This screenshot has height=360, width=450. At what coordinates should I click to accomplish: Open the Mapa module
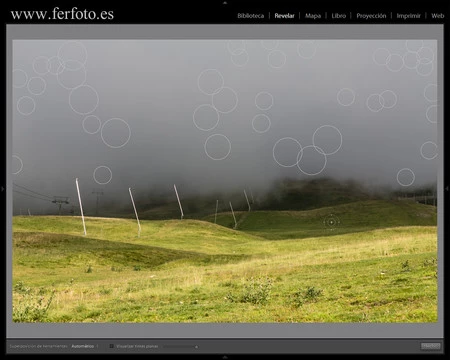[313, 16]
